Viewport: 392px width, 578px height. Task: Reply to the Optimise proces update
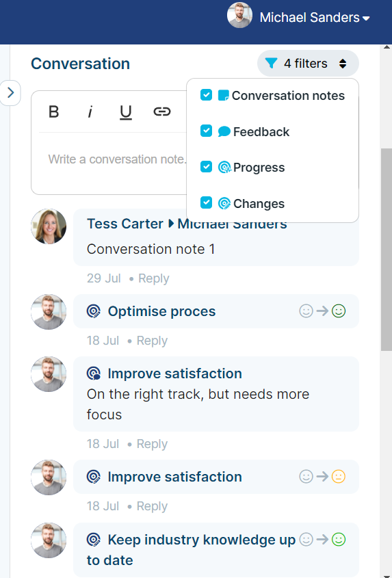(152, 341)
